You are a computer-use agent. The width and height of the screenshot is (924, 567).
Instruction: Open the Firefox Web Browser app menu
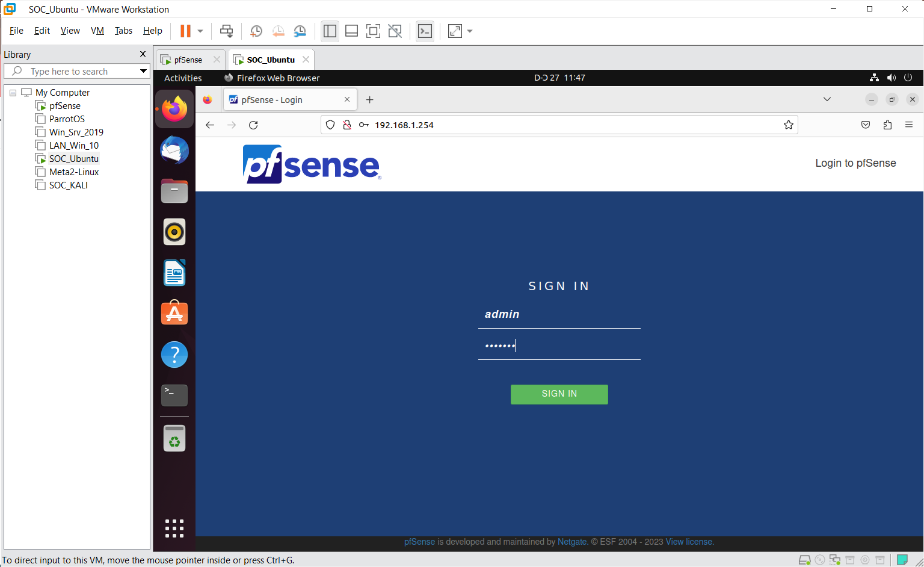(x=272, y=78)
